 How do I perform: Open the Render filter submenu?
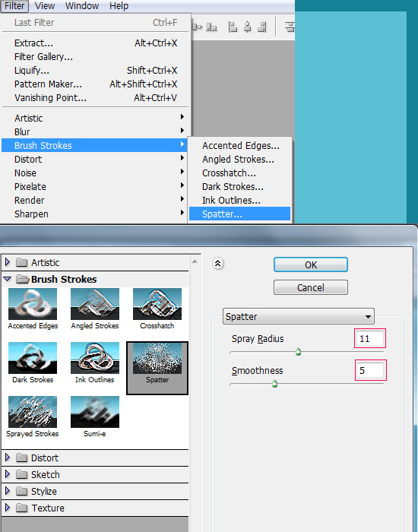[x=96, y=200]
